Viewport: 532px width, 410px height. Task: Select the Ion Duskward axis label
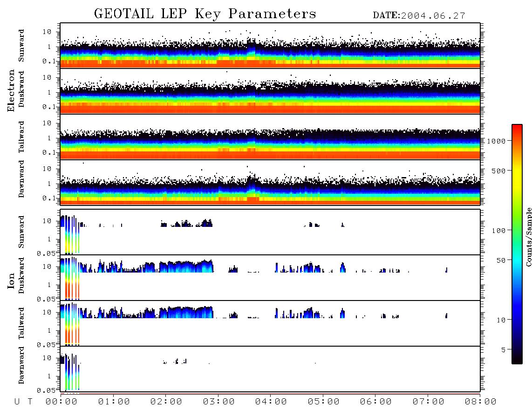pyautogui.click(x=21, y=275)
